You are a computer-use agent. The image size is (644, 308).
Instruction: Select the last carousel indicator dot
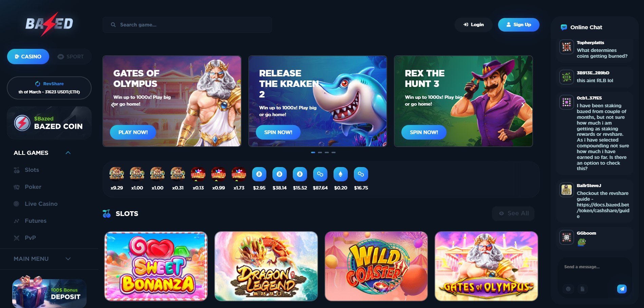click(x=334, y=152)
